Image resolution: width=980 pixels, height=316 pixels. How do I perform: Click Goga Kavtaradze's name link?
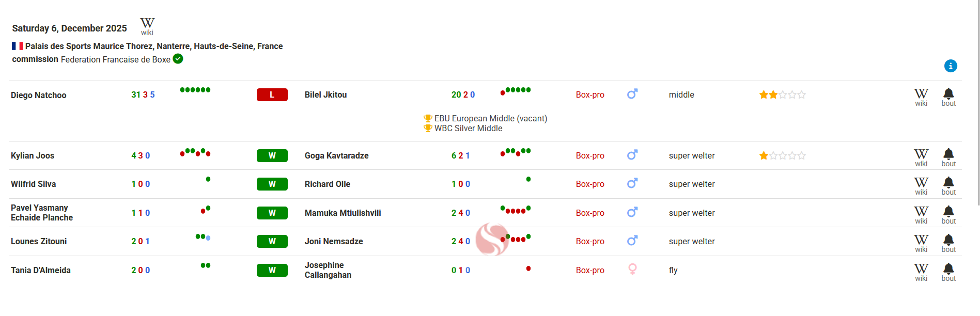[x=336, y=155]
